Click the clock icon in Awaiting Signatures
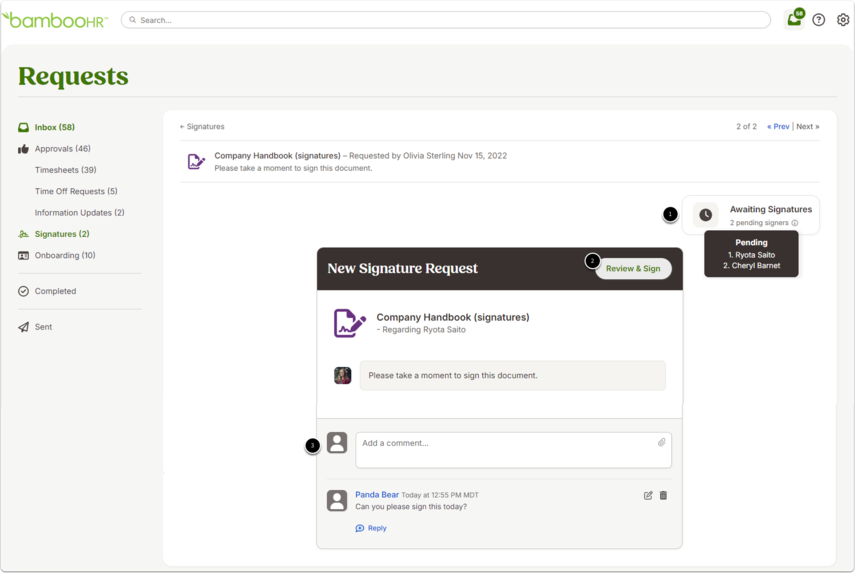 706,215
